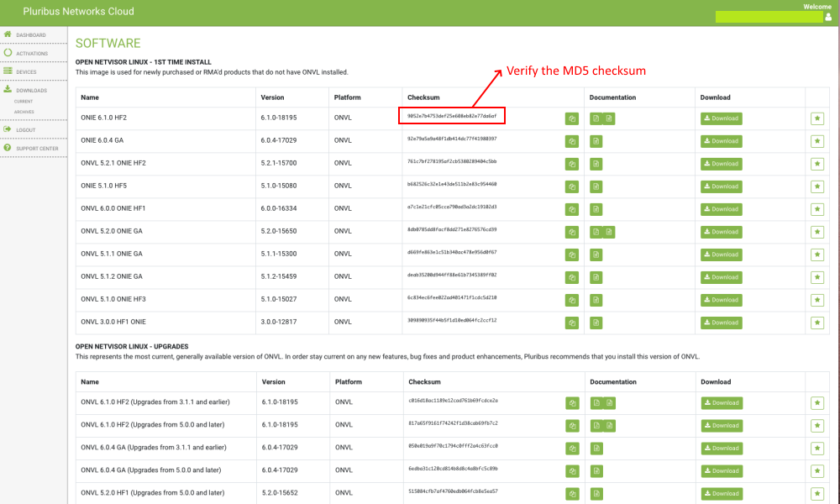Viewport: 840px width, 504px height.
Task: Copy checksum for ONVL 6.0.0 ONIE HF1
Action: [571, 209]
